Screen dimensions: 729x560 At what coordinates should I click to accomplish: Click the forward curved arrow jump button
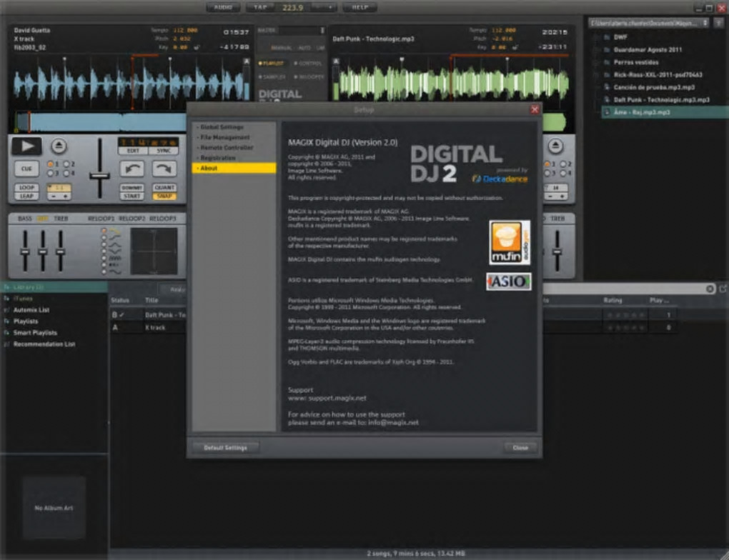pyautogui.click(x=164, y=169)
